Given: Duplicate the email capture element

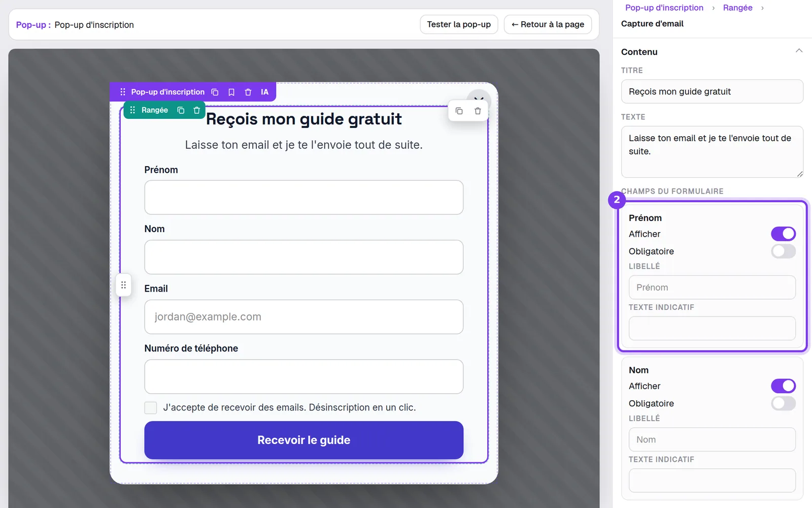Looking at the screenshot, I should [459, 111].
